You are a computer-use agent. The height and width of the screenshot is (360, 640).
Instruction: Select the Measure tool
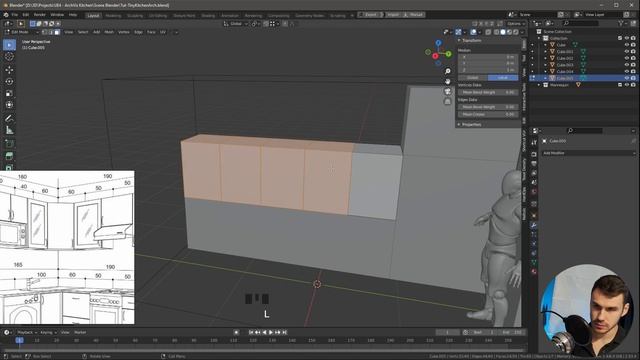tap(9, 131)
